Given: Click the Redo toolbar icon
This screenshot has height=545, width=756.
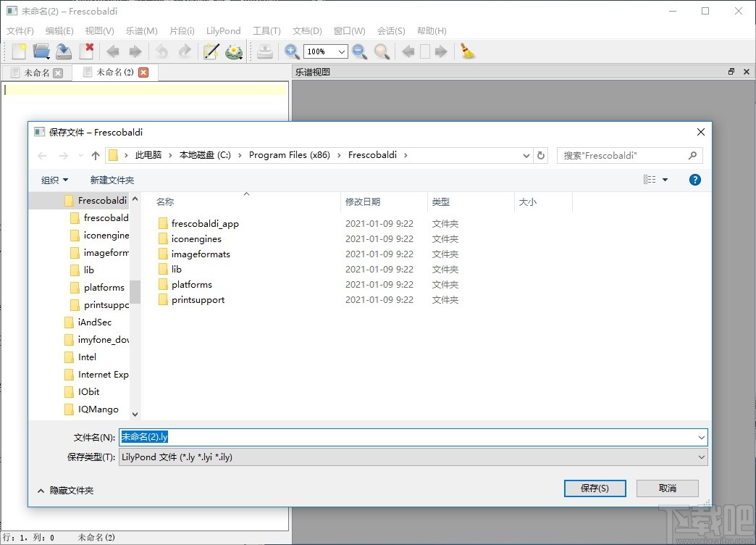Looking at the screenshot, I should tap(185, 51).
